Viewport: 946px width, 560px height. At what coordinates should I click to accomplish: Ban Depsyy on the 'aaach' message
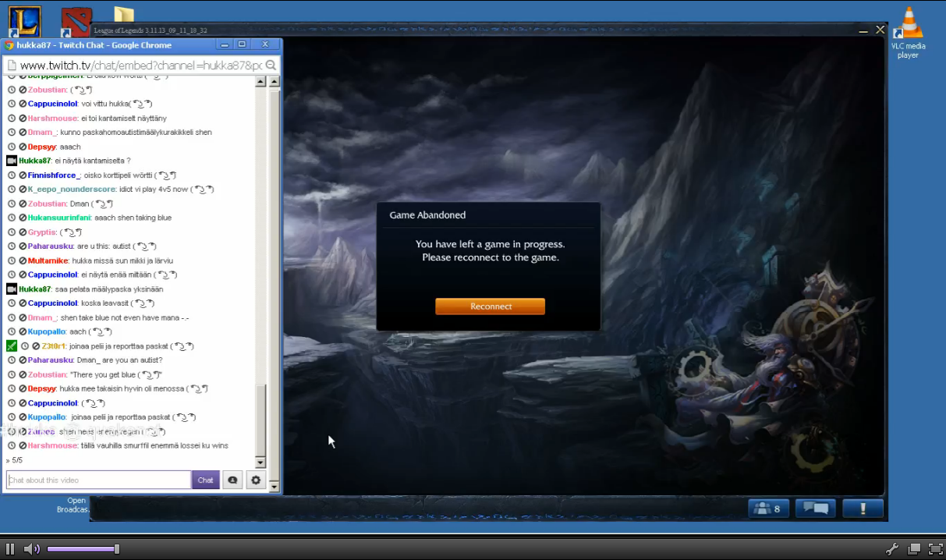tap(23, 147)
